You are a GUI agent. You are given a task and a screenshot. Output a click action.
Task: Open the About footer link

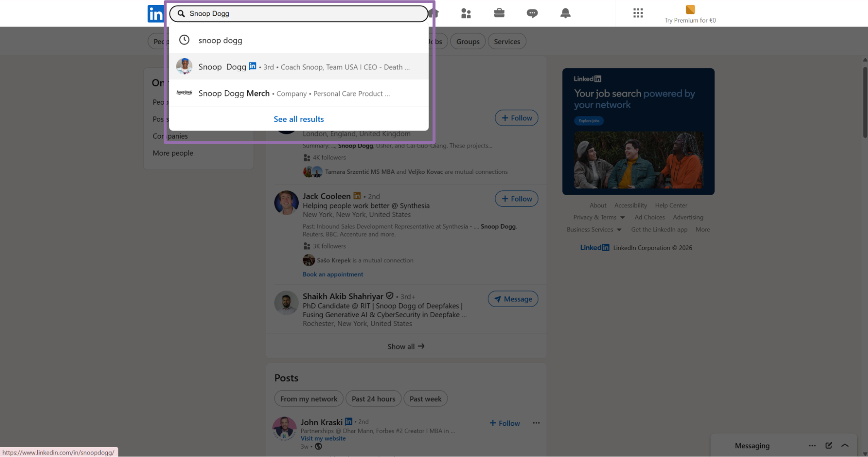(597, 205)
